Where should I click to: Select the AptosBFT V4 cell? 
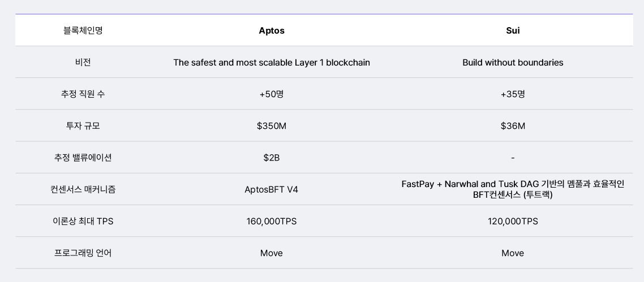point(272,189)
